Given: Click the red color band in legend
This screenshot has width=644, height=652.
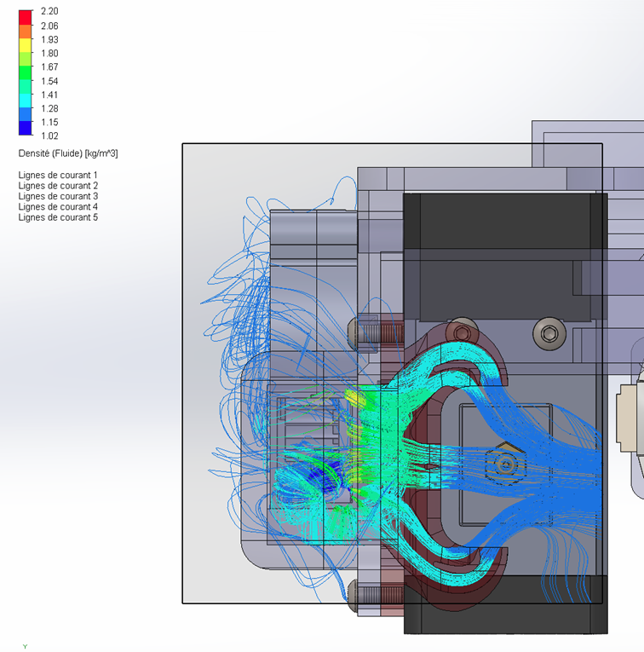Looking at the screenshot, I should click(26, 17).
